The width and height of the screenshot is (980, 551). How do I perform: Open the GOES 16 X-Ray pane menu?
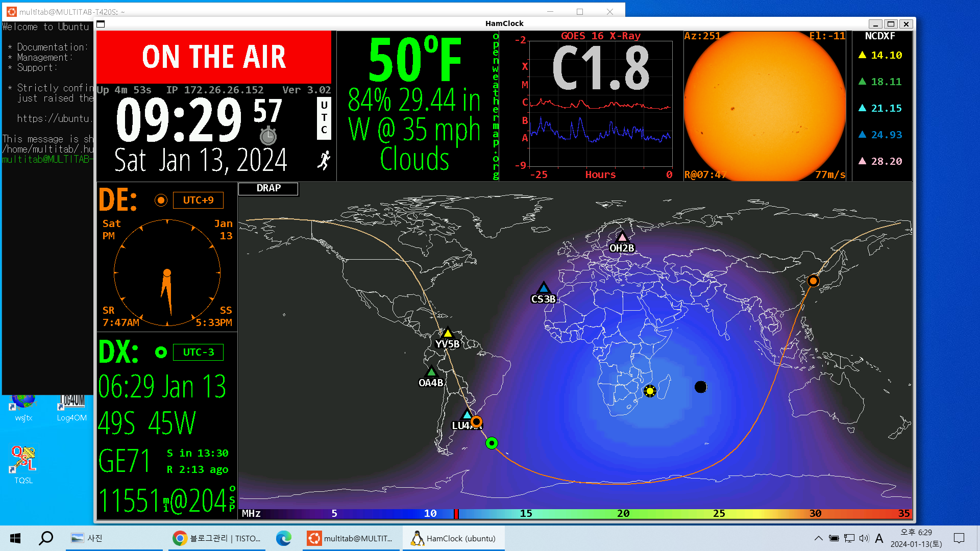coord(600,36)
